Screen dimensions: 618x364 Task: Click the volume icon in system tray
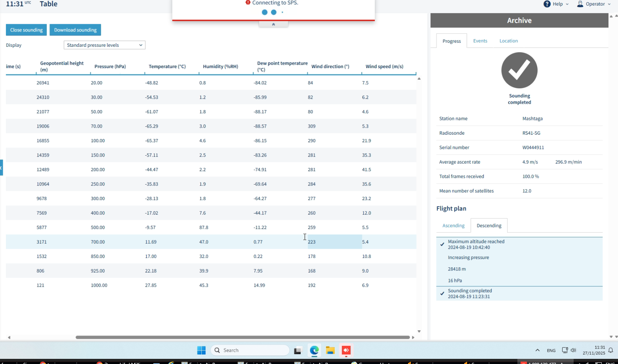(573, 350)
